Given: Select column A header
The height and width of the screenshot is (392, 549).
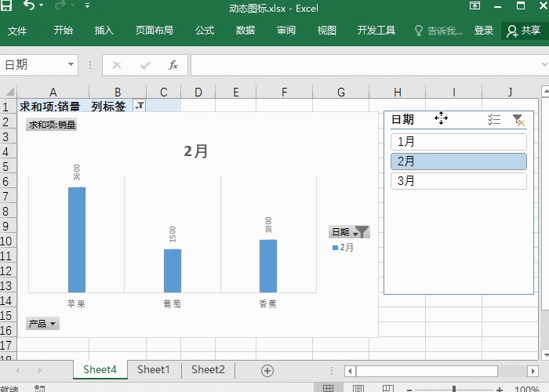Looking at the screenshot, I should 53,92.
